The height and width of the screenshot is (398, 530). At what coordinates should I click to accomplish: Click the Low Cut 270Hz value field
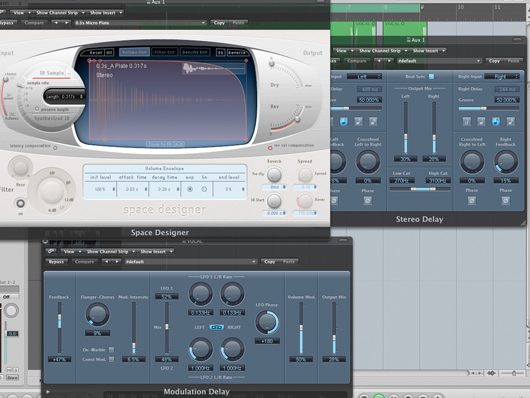[x=402, y=181]
